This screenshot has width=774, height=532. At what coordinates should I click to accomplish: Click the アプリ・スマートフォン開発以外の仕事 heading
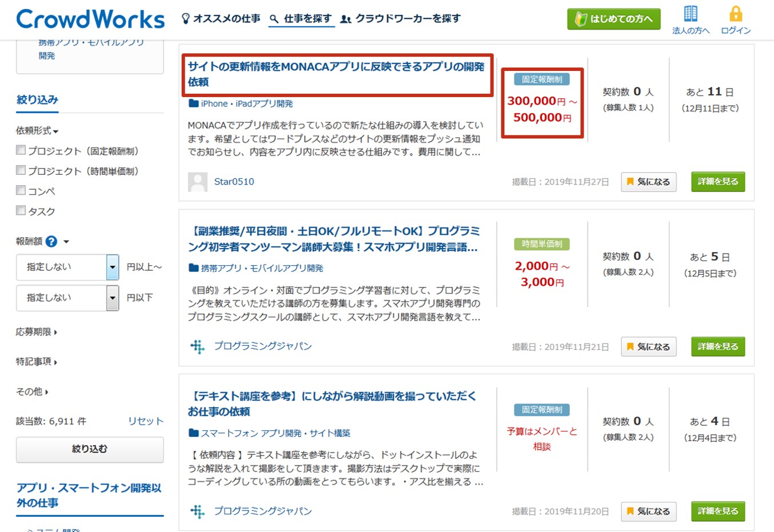coord(89,495)
